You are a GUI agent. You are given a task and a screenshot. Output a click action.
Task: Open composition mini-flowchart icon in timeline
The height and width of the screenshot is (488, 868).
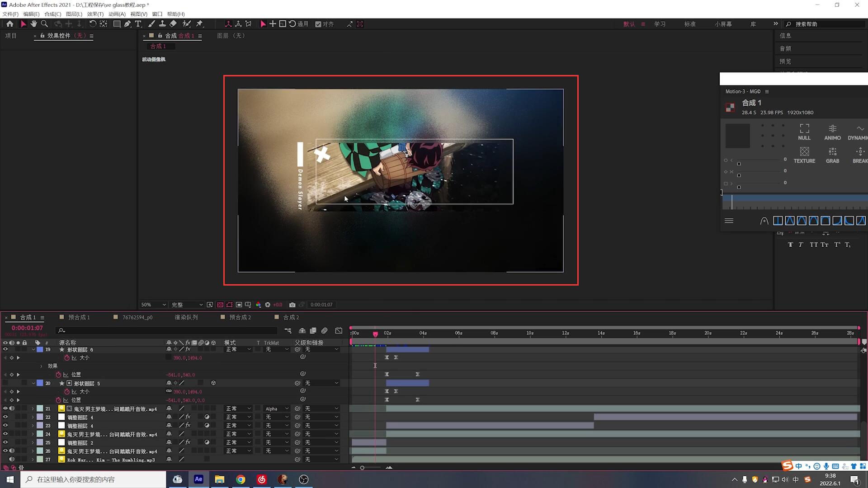288,331
